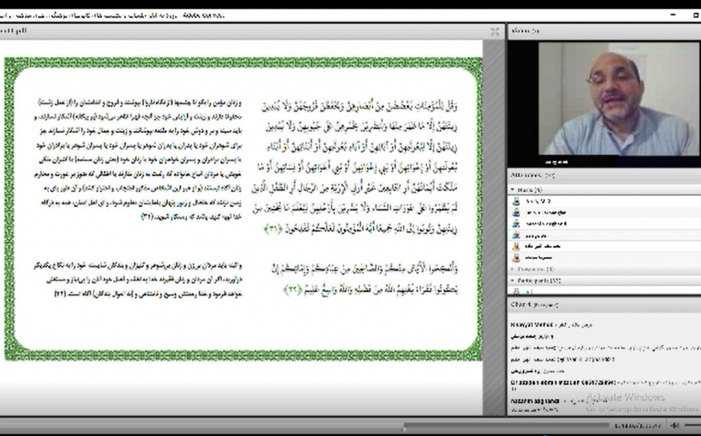Image resolution: width=701 pixels, height=436 pixels.
Task: Select the Video pod title bar
Action: tap(600, 32)
